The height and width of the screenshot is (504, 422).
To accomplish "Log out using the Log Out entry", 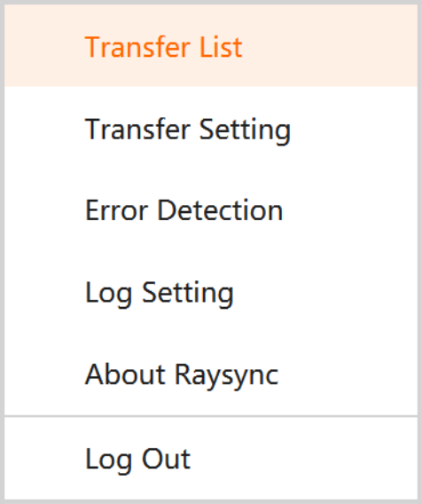I will click(x=211, y=459).
